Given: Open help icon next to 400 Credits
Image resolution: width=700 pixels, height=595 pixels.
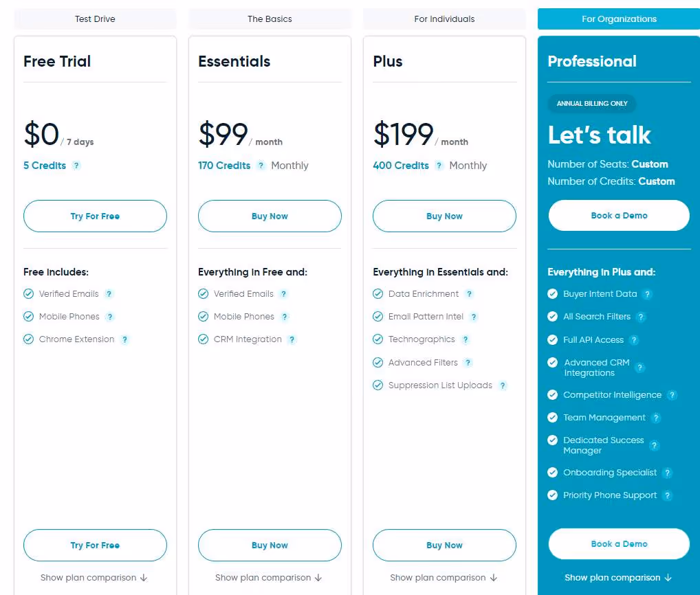Looking at the screenshot, I should 438,165.
